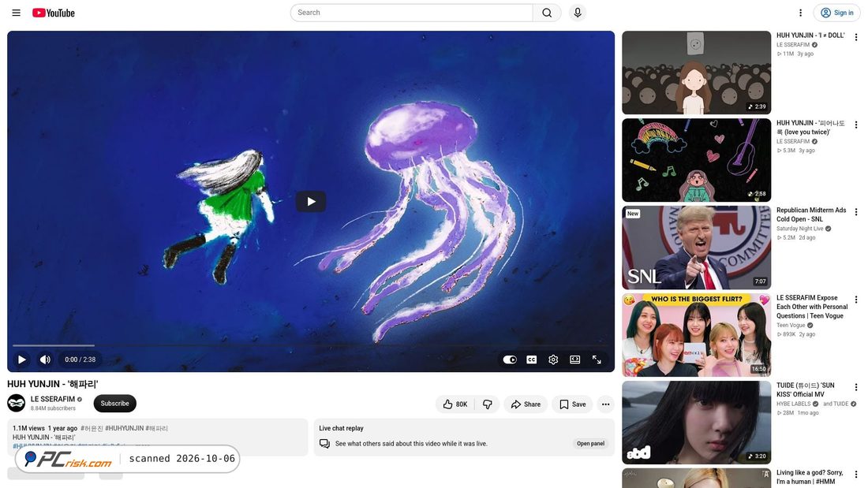The image size is (868, 488).
Task: Open options for Teen Vogue video
Action: coord(856,300)
